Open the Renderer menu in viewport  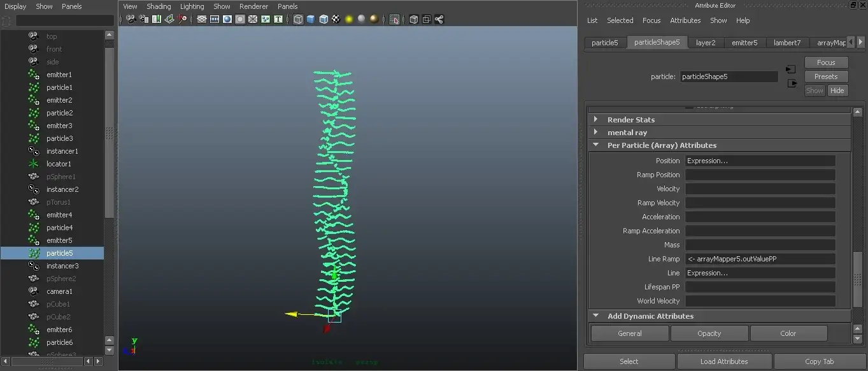tap(253, 6)
